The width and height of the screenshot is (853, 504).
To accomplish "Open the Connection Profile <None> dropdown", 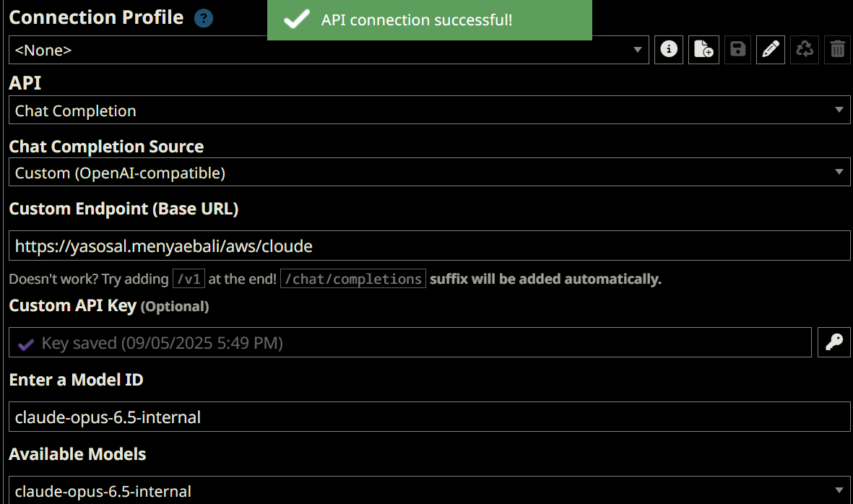I will 329,50.
